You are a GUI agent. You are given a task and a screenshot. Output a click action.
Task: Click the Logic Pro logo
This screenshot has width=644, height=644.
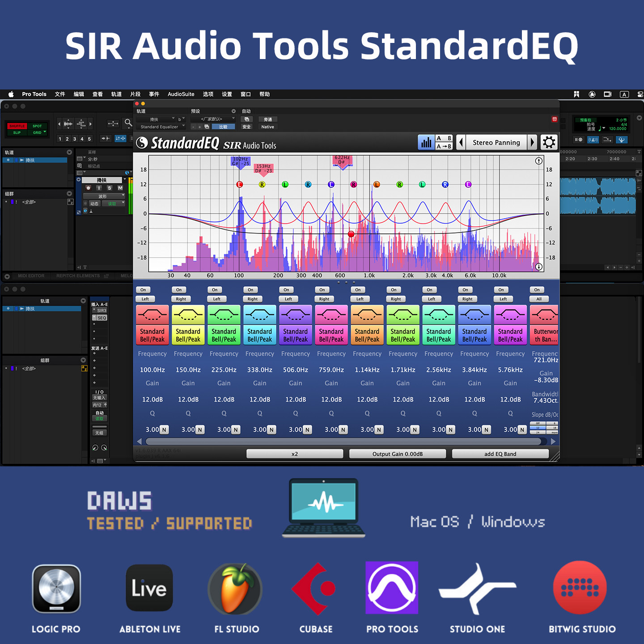tap(56, 589)
